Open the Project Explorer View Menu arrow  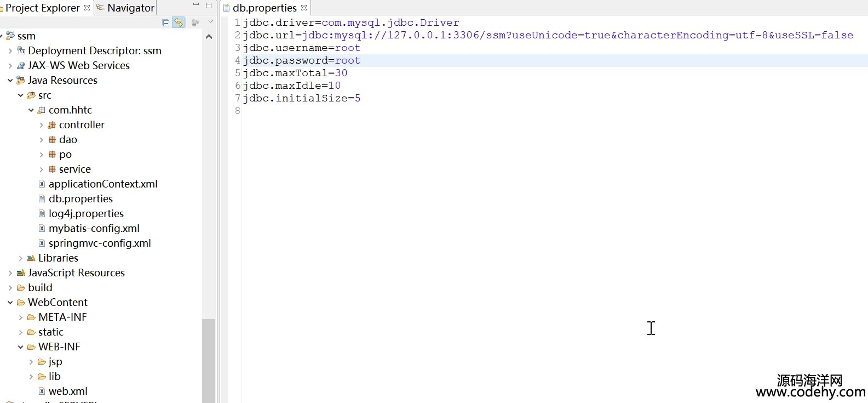point(211,22)
